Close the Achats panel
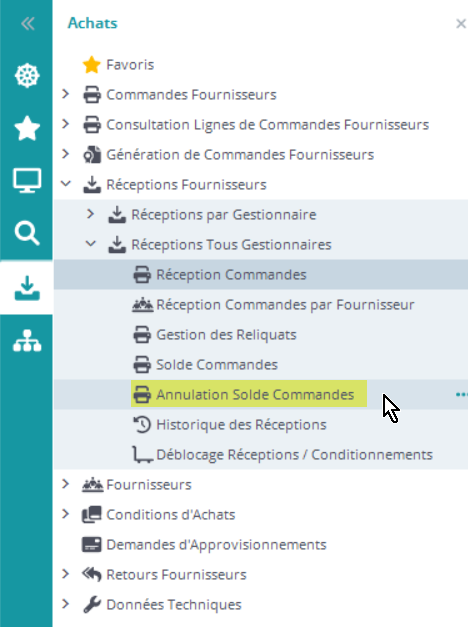The height and width of the screenshot is (627, 468). point(461,24)
